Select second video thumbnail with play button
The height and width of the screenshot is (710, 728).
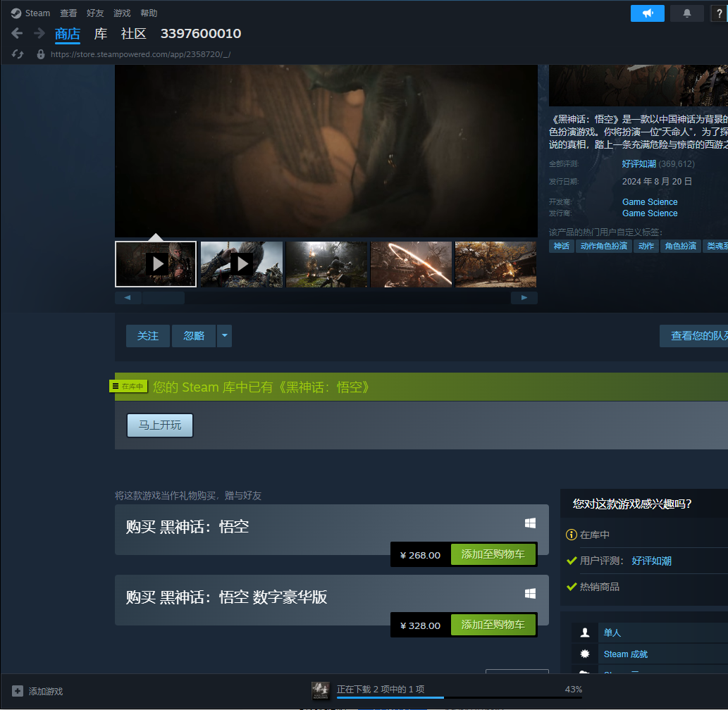242,264
